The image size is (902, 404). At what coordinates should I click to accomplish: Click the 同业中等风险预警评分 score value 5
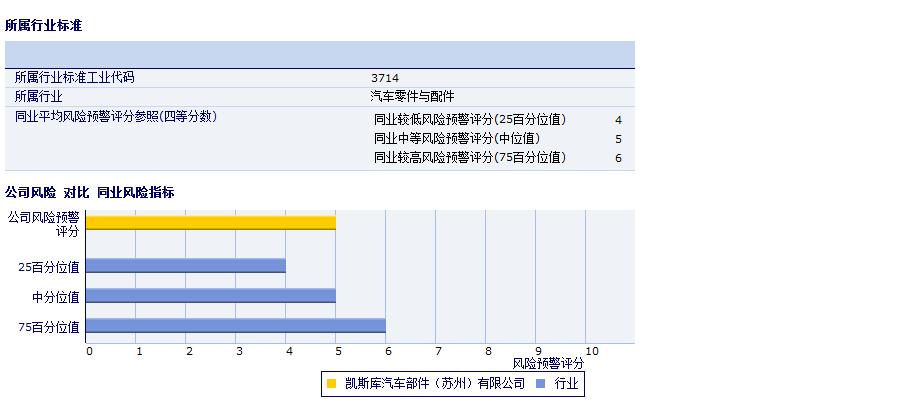tap(618, 139)
